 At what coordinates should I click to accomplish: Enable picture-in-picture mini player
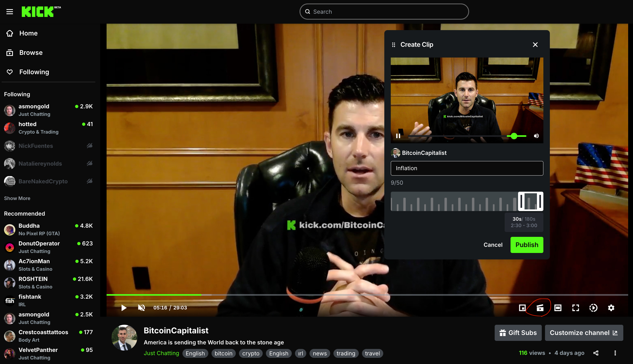522,308
